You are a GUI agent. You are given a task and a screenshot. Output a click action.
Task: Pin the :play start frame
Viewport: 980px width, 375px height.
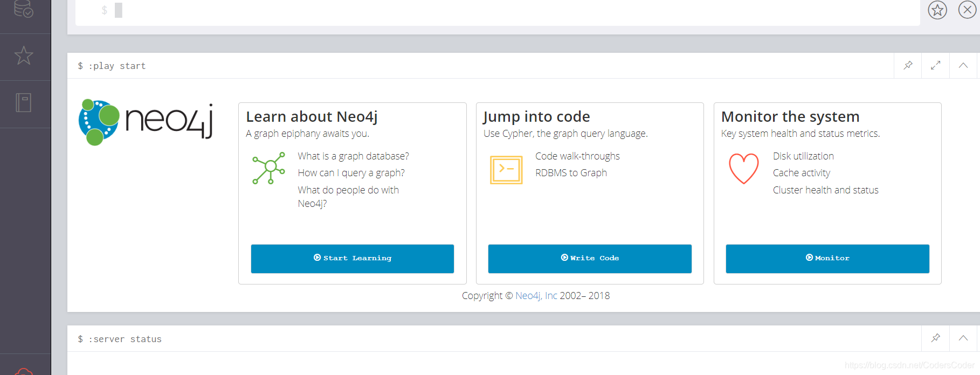pos(908,65)
